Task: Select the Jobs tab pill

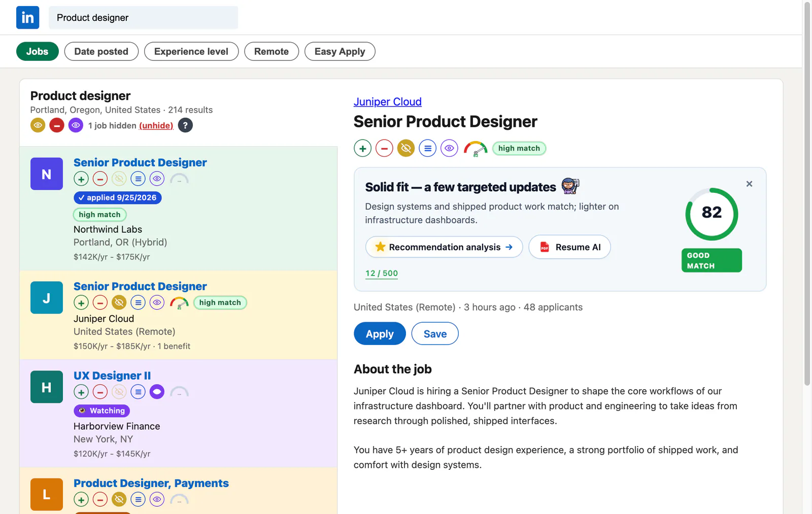Action: pos(38,51)
